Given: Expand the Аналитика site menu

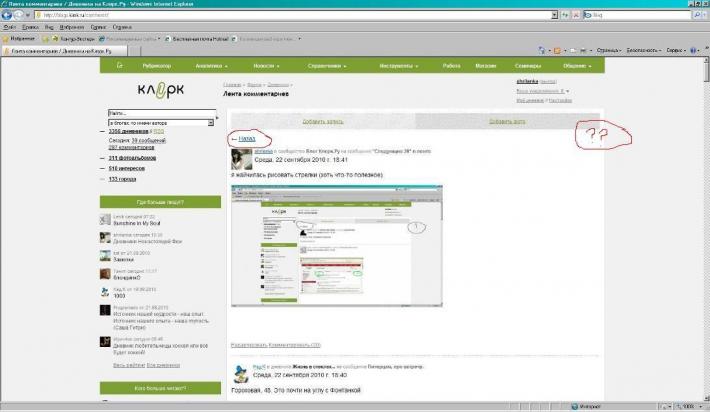Looking at the screenshot, I should [x=211, y=66].
